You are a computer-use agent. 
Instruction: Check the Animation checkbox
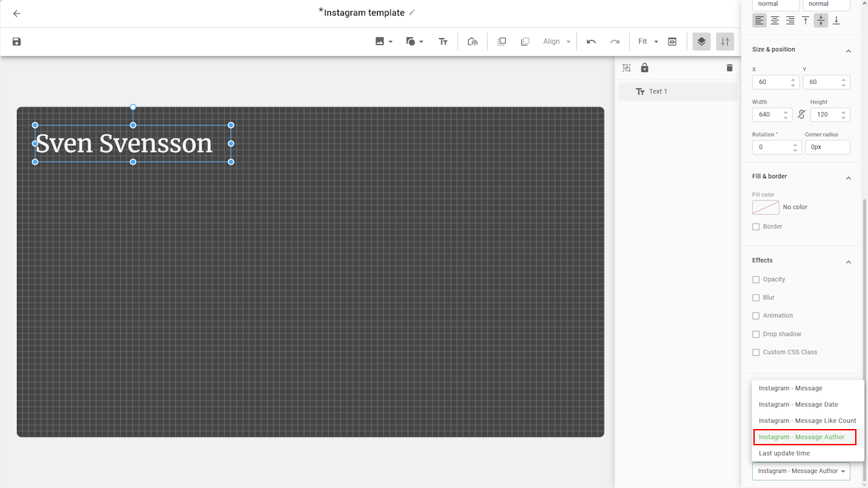pyautogui.click(x=756, y=316)
